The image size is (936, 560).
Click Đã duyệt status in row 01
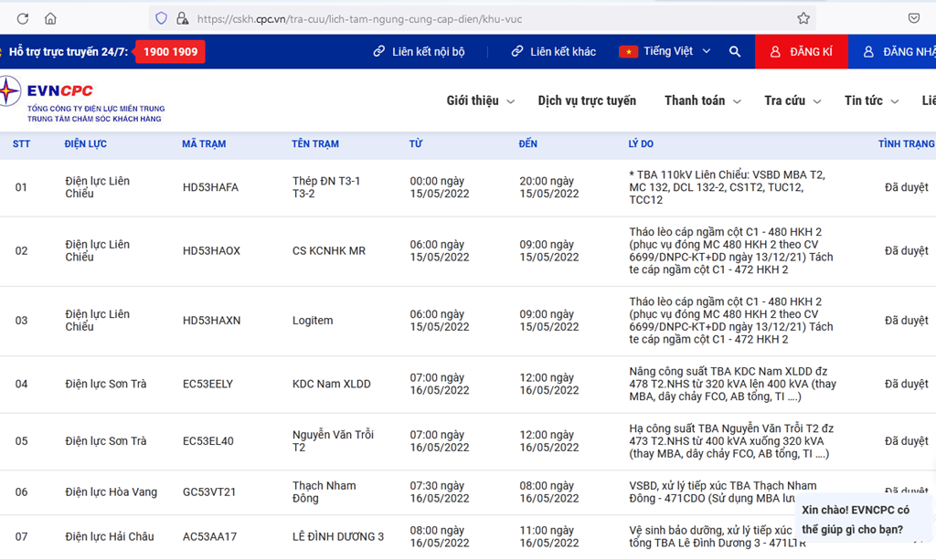(x=906, y=187)
